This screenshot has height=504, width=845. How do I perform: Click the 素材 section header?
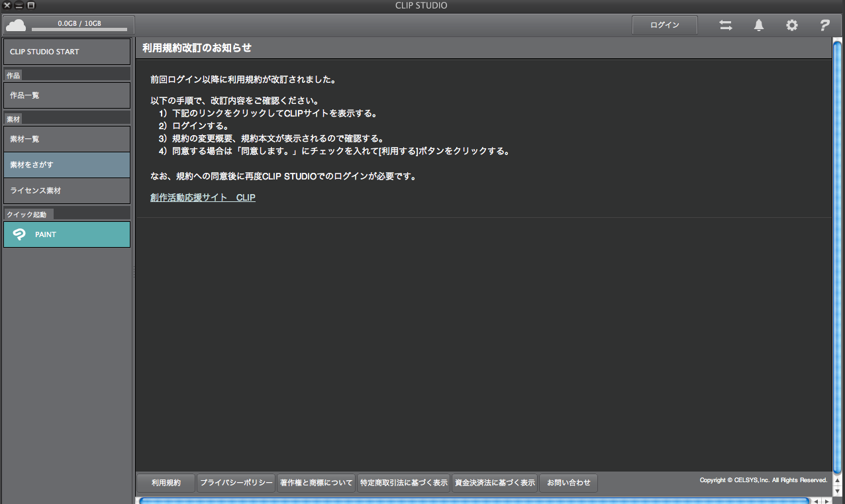tap(13, 119)
